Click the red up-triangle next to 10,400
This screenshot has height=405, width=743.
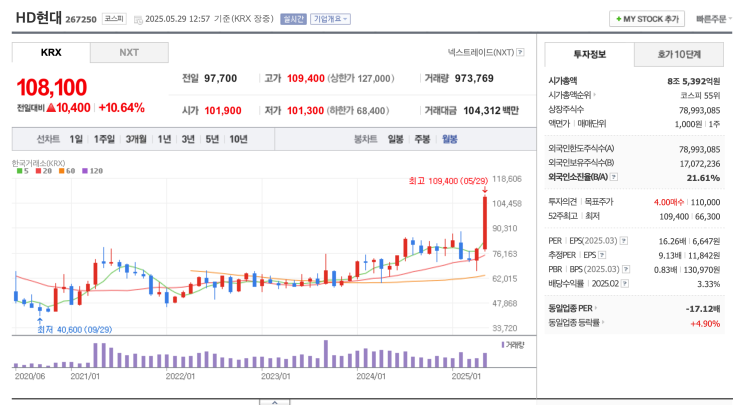pyautogui.click(x=51, y=108)
